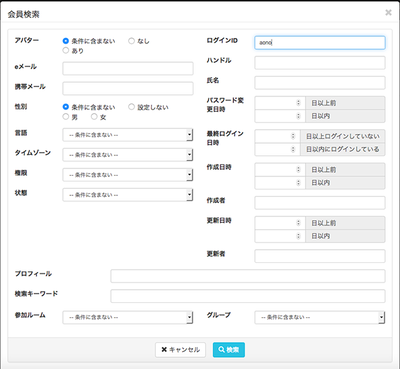The height and width of the screenshot is (369, 400).
Task: Open the 状態 dropdown
Action: pos(128,195)
